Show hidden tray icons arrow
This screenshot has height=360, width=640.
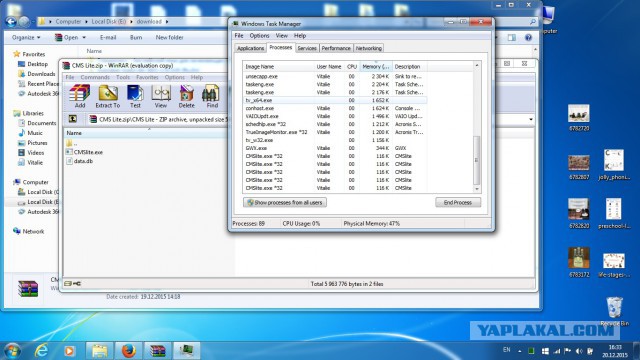(520, 351)
